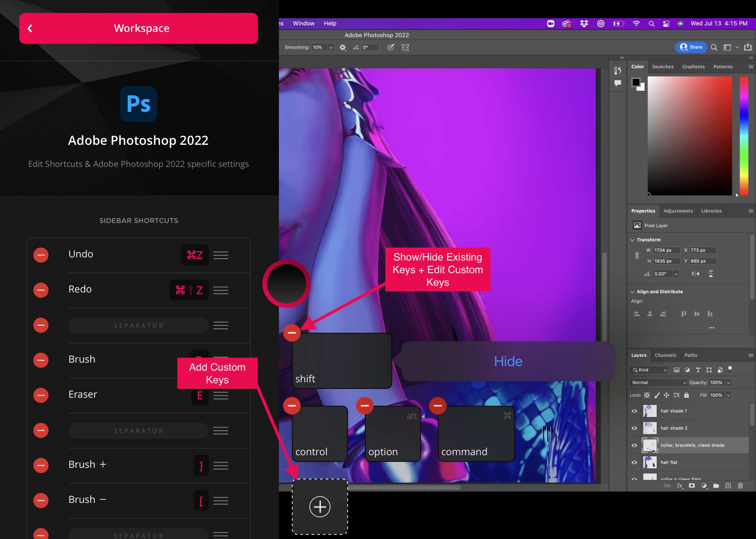Image resolution: width=756 pixels, height=539 pixels.
Task: Open the Window menu
Action: 303,23
